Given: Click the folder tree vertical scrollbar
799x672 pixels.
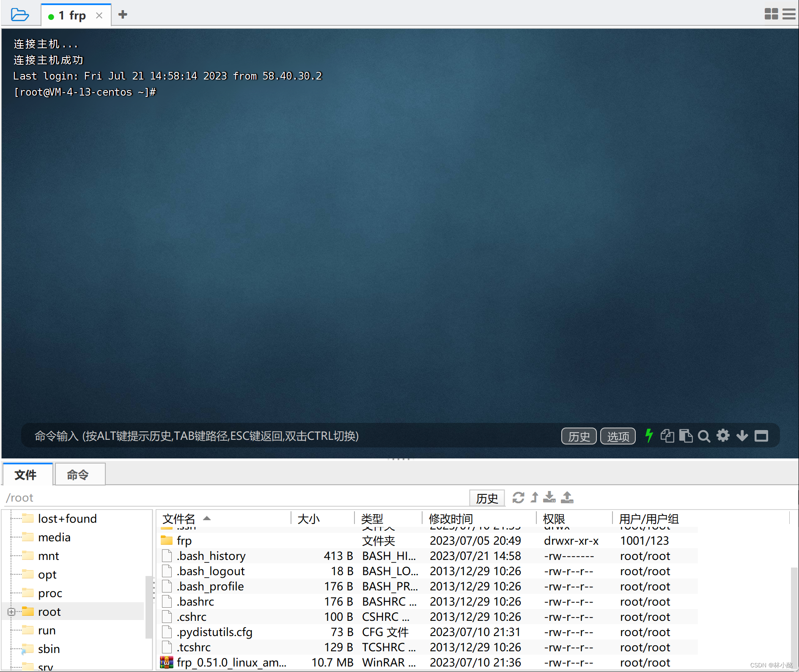Looking at the screenshot, I should 148,607.
